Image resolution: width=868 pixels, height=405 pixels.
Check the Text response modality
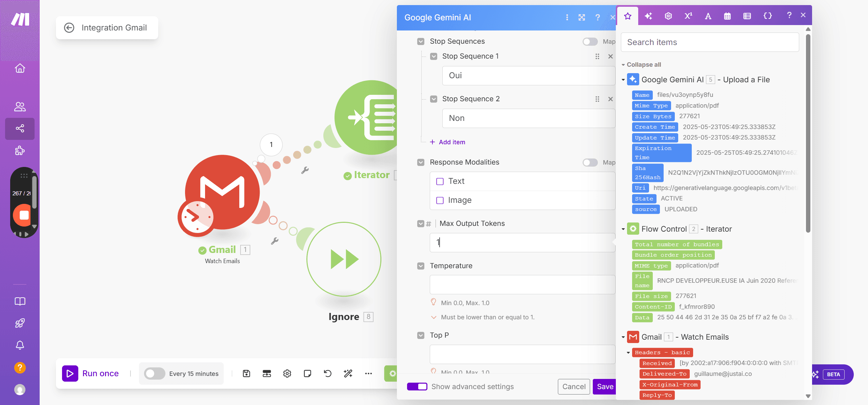coord(440,182)
